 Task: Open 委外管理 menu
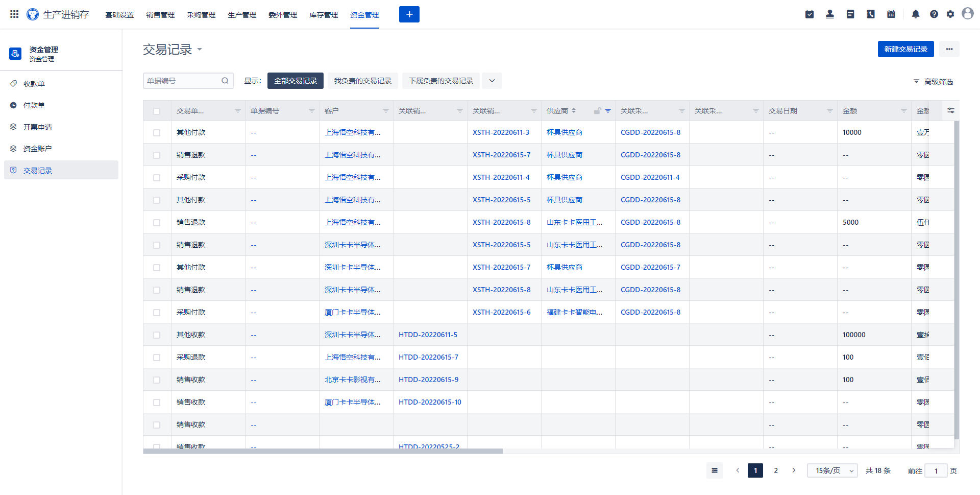point(283,15)
